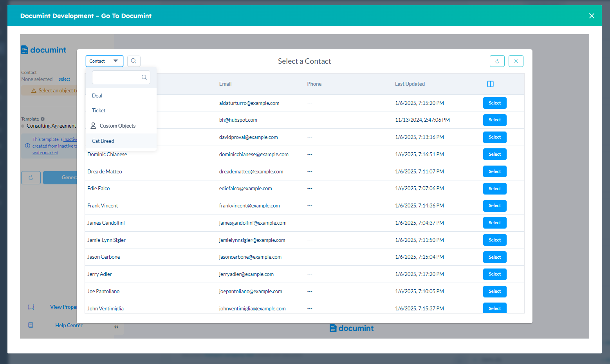
Task: Click the template settings gear icon
Action: point(43,119)
